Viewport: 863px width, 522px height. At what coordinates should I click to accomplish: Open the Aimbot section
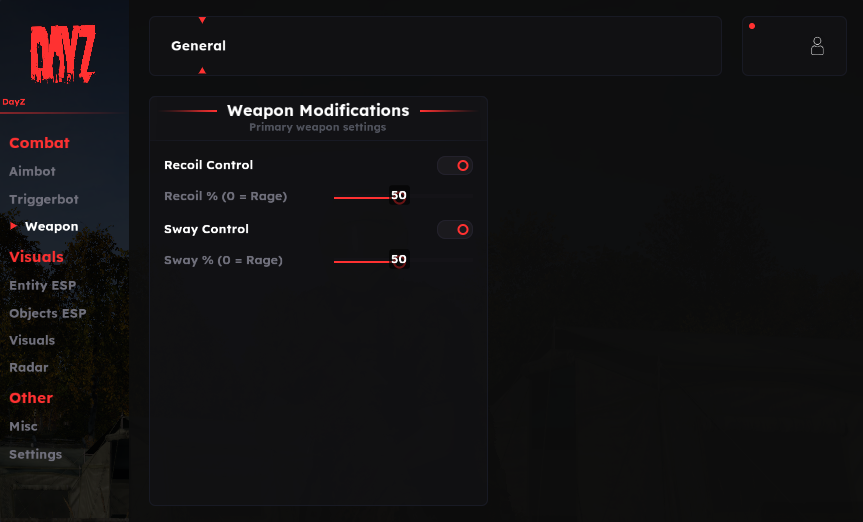(x=32, y=171)
